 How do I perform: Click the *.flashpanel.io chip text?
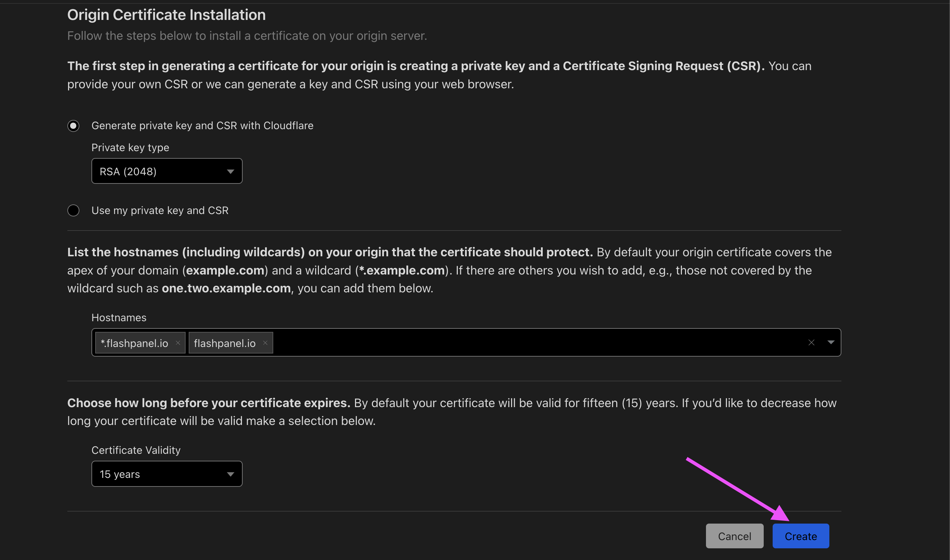134,343
